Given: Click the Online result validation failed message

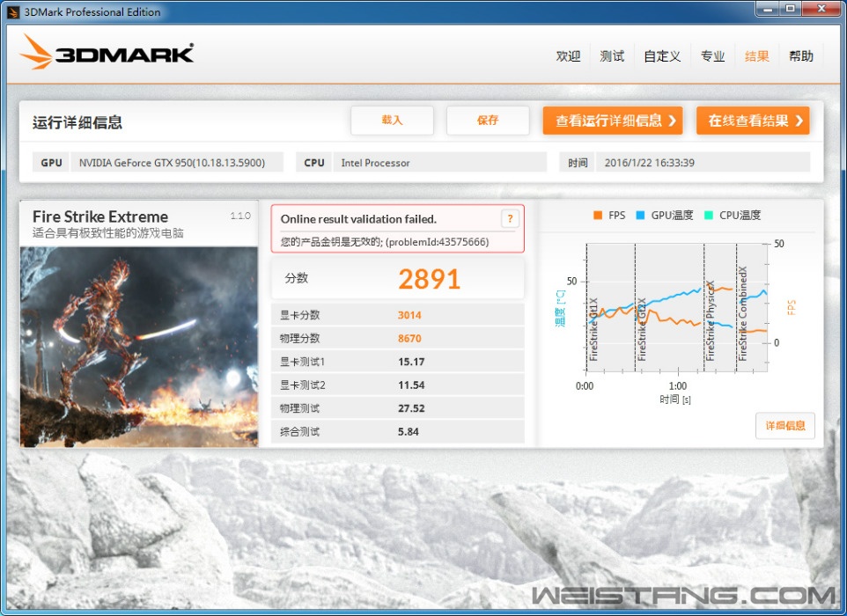Looking at the screenshot, I should pyautogui.click(x=358, y=218).
